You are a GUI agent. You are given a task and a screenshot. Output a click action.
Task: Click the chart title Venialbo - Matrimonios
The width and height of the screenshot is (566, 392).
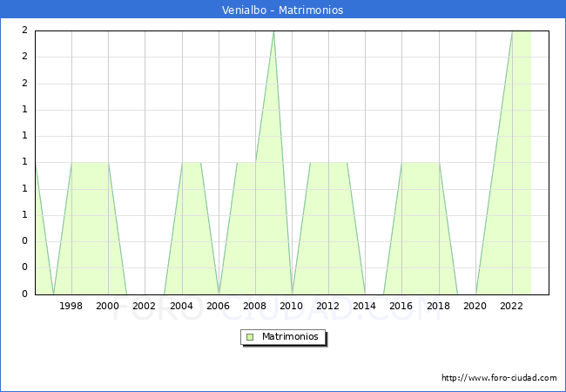pos(283,10)
